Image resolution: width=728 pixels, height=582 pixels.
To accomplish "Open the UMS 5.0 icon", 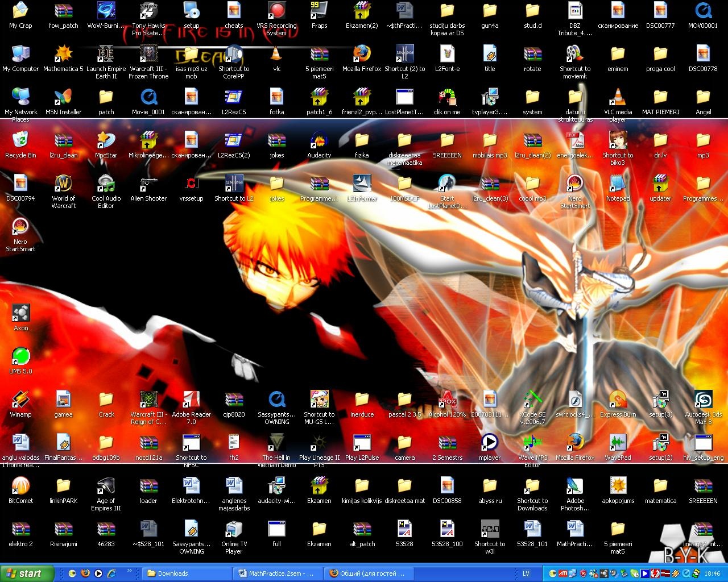I will (x=20, y=356).
